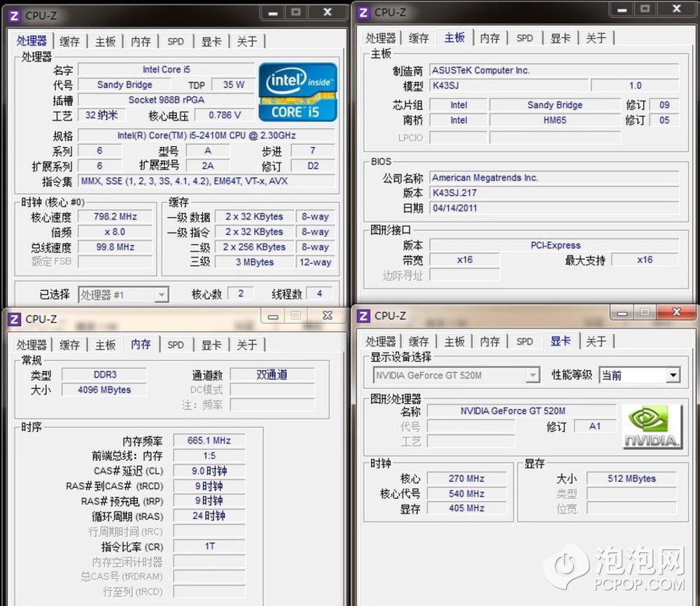This screenshot has width=700, height=606.
Task: Click the K43SJ.217 BIOS version field
Action: pyautogui.click(x=554, y=192)
